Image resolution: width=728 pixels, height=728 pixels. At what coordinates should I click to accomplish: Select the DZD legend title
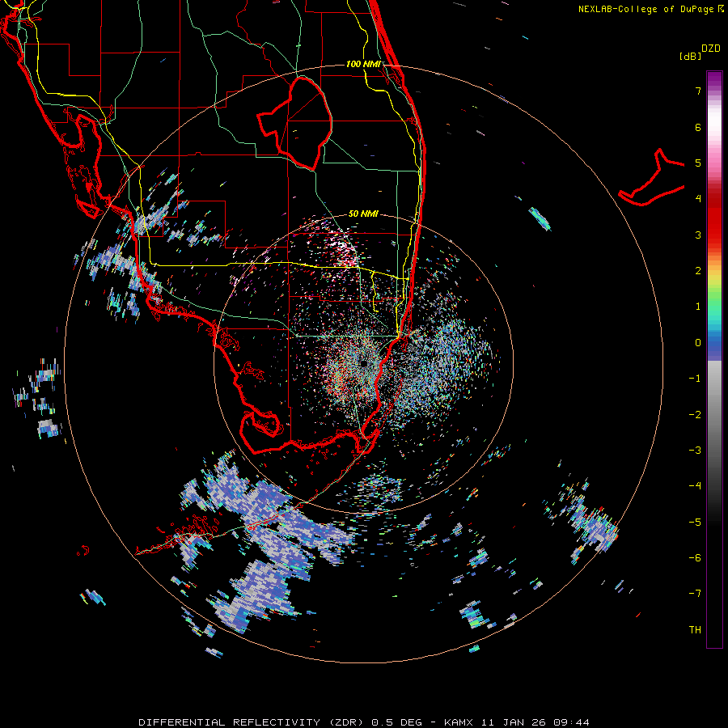click(711, 49)
